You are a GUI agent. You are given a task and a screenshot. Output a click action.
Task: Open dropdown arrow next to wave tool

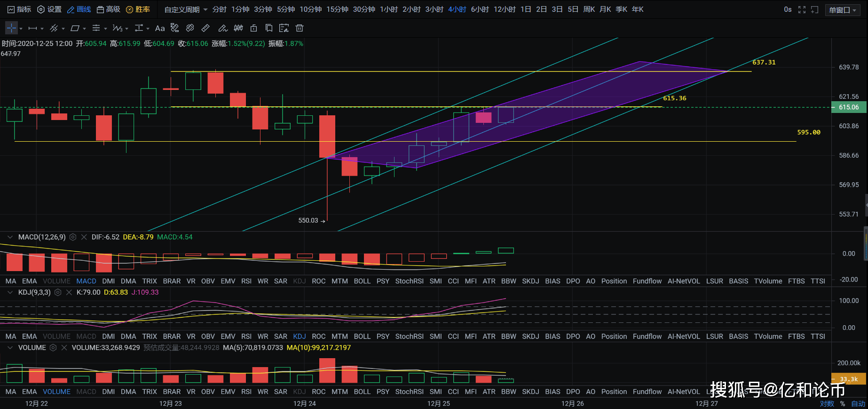[x=126, y=29]
